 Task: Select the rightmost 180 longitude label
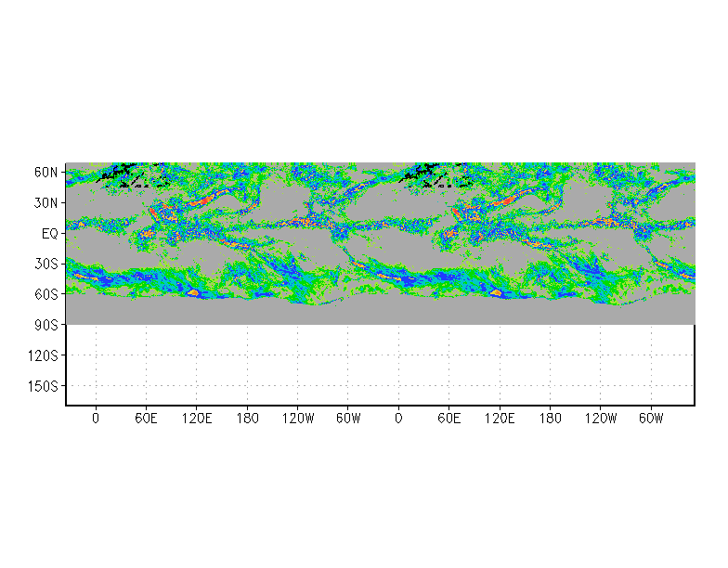coord(550,420)
